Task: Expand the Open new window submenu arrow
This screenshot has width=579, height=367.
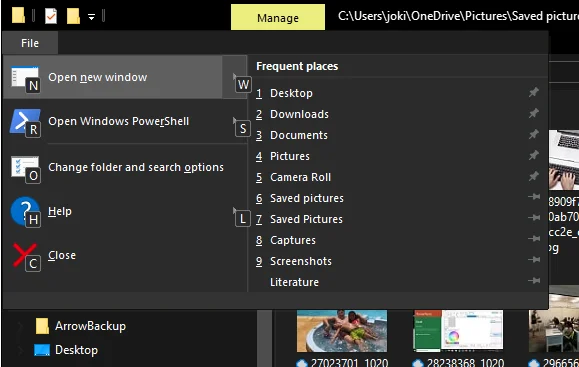Action: [x=235, y=77]
